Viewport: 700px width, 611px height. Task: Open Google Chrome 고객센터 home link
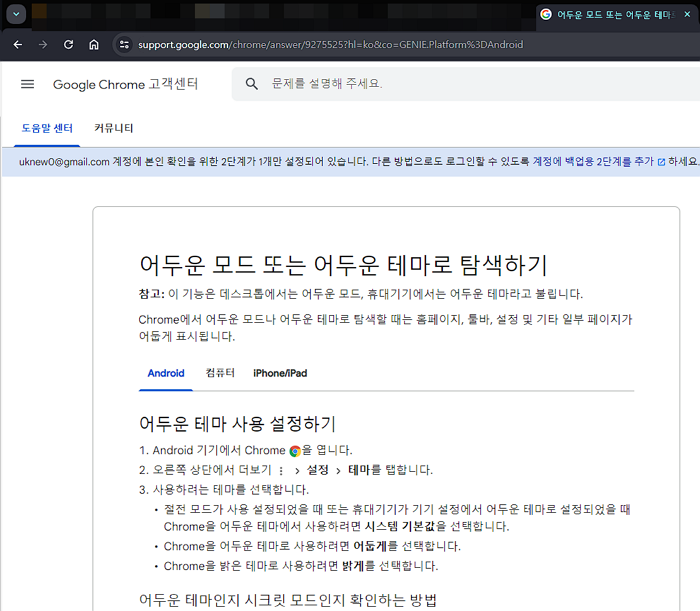point(125,84)
